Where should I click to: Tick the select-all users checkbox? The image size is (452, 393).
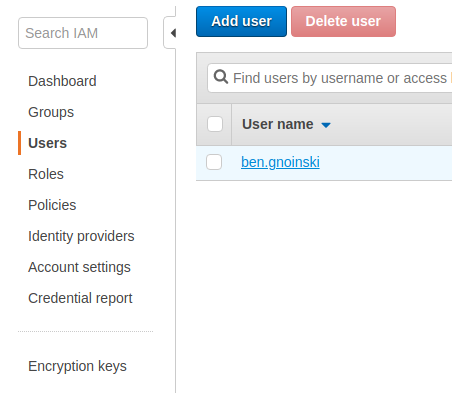pyautogui.click(x=215, y=124)
